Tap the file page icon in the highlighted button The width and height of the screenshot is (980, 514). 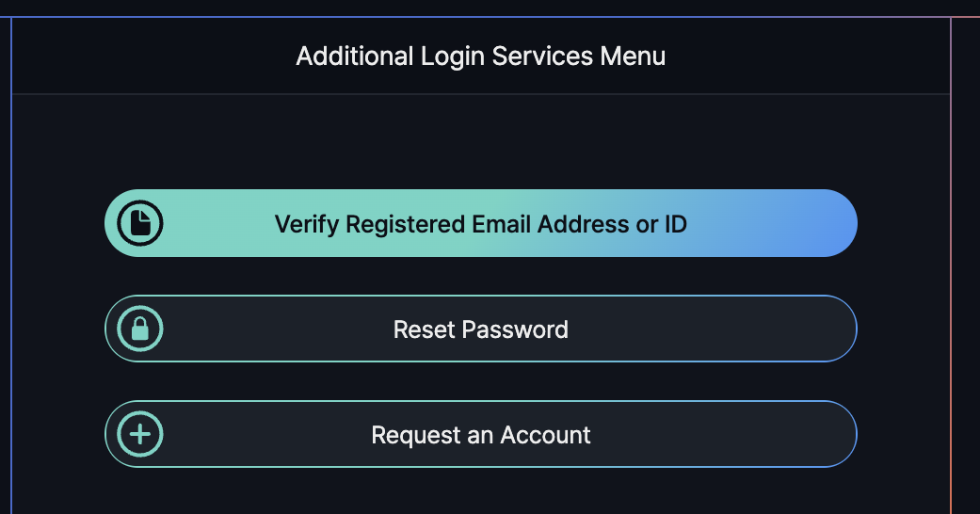(x=140, y=224)
